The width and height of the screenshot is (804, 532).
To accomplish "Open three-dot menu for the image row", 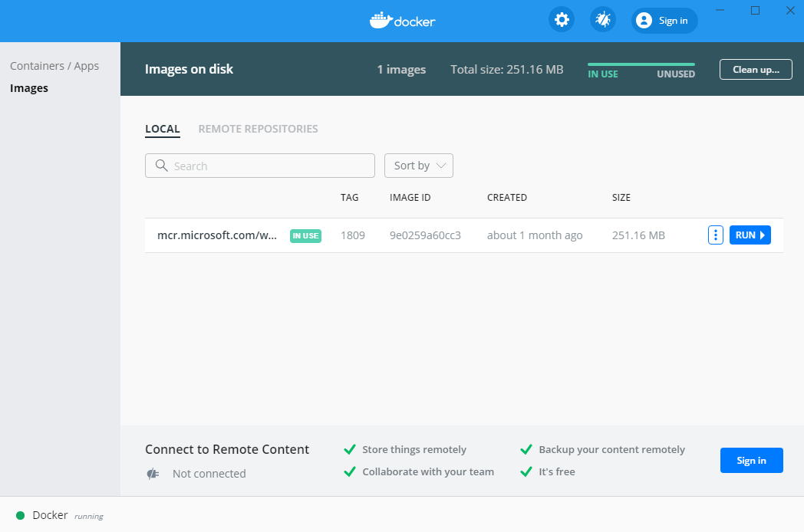I will coord(715,235).
